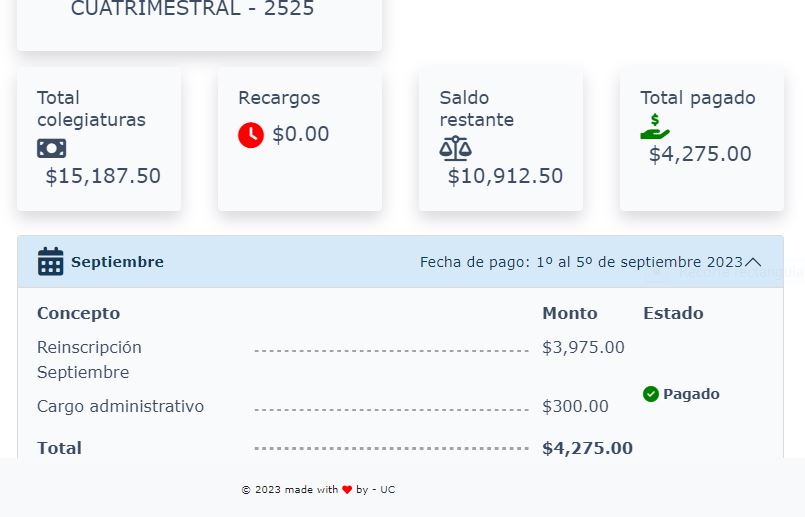The height and width of the screenshot is (517, 805).
Task: Click the banknote icon under Total colegiaturas
Action: [x=51, y=149]
